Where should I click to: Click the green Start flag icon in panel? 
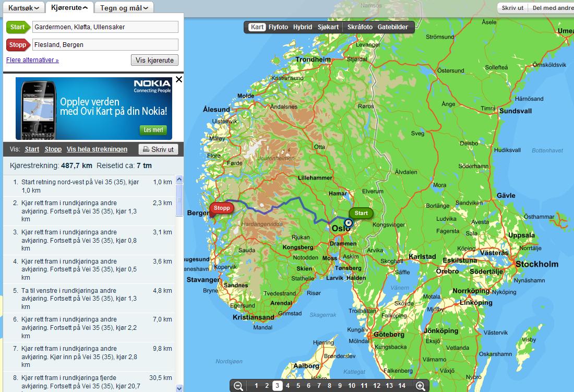(x=18, y=27)
